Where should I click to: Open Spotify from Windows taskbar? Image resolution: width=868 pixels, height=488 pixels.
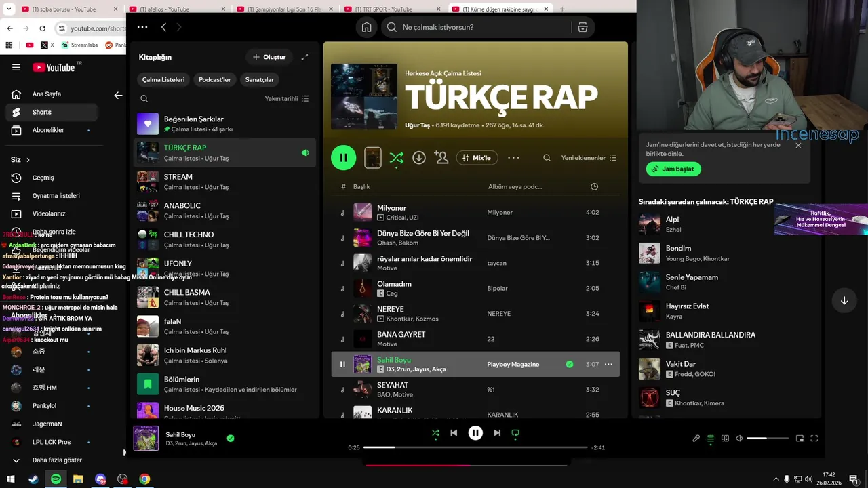pyautogui.click(x=56, y=479)
